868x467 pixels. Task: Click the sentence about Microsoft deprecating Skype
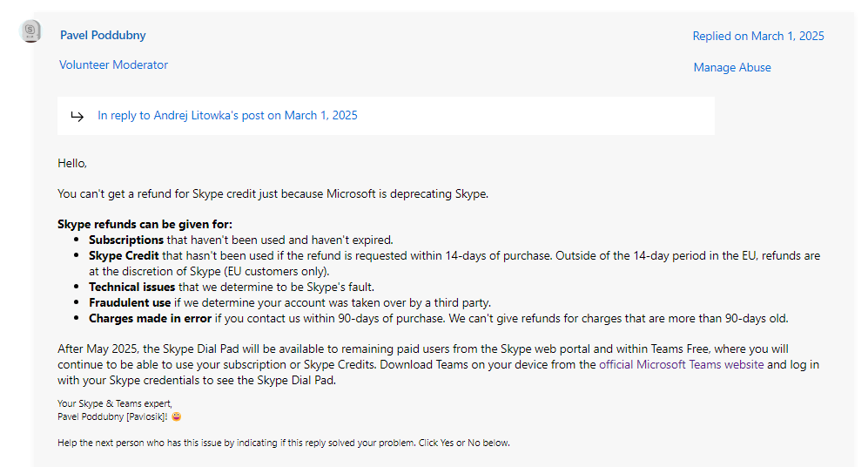[x=273, y=194]
